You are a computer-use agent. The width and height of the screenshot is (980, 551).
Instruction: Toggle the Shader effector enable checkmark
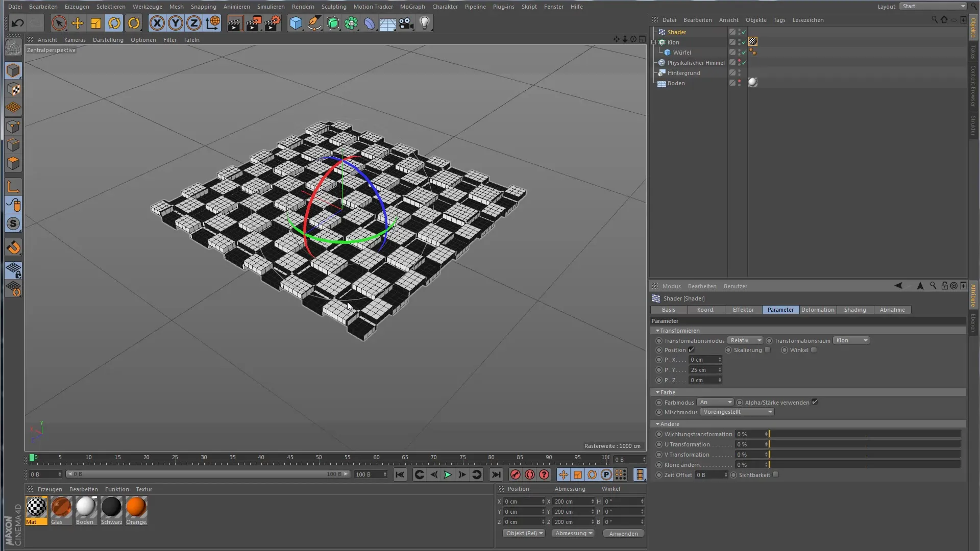point(744,32)
